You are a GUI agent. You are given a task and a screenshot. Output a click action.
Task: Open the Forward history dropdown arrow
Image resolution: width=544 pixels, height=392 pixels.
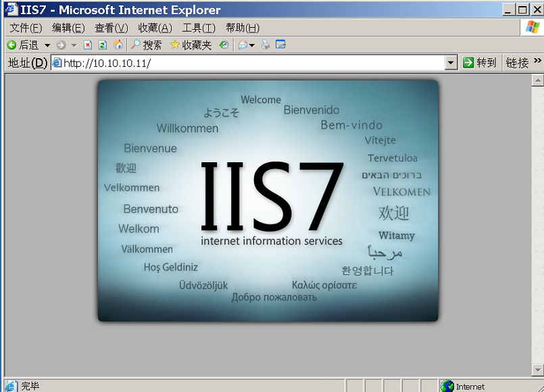74,45
